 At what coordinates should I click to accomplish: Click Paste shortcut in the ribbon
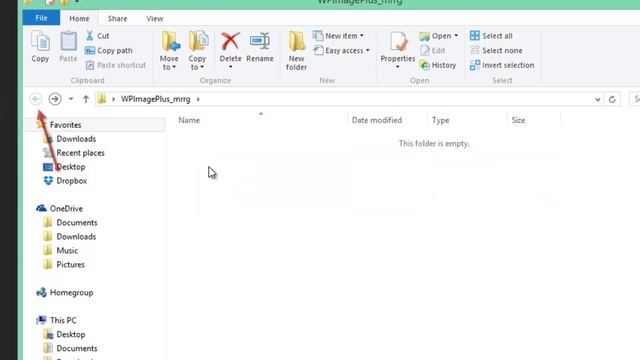116,65
